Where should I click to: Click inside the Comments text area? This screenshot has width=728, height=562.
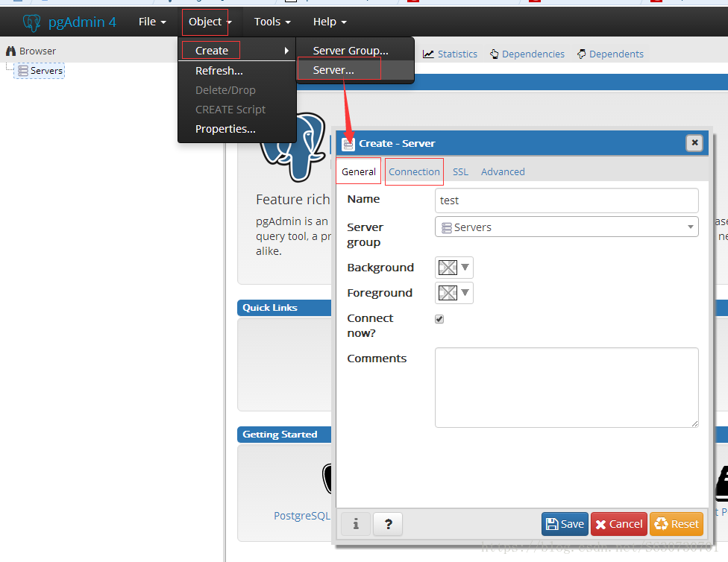point(566,388)
